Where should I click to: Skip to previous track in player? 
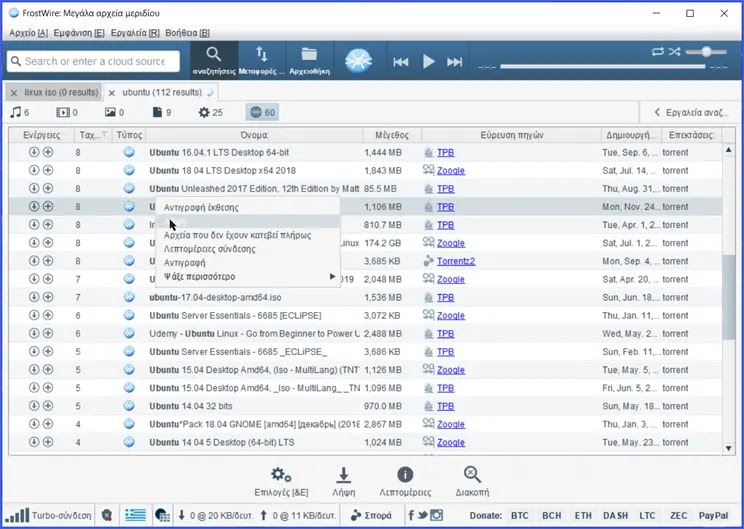pos(400,62)
